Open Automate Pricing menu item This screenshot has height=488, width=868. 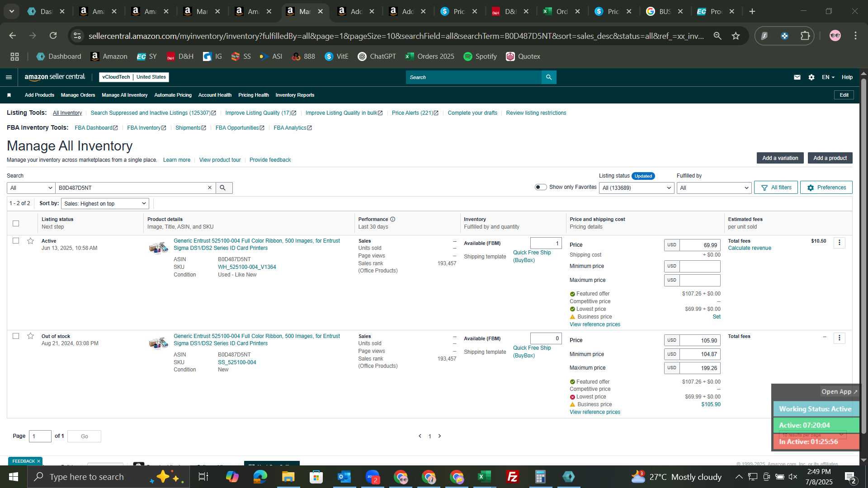tap(173, 95)
